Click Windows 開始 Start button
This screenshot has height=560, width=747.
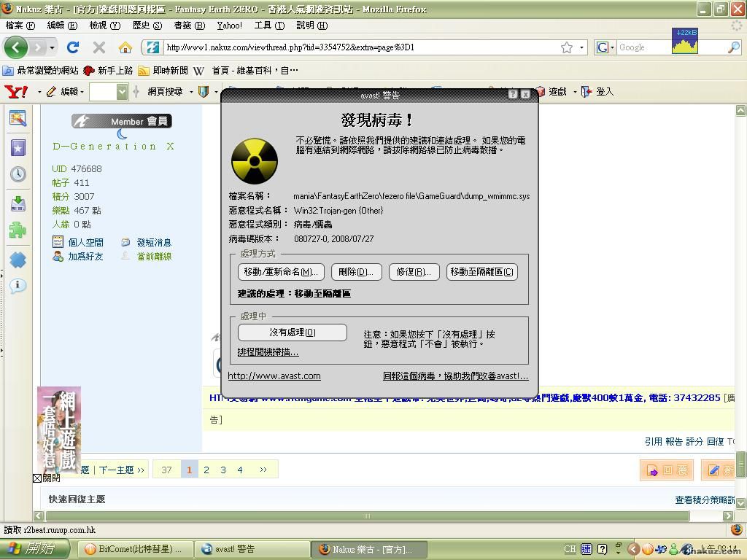tap(34, 549)
